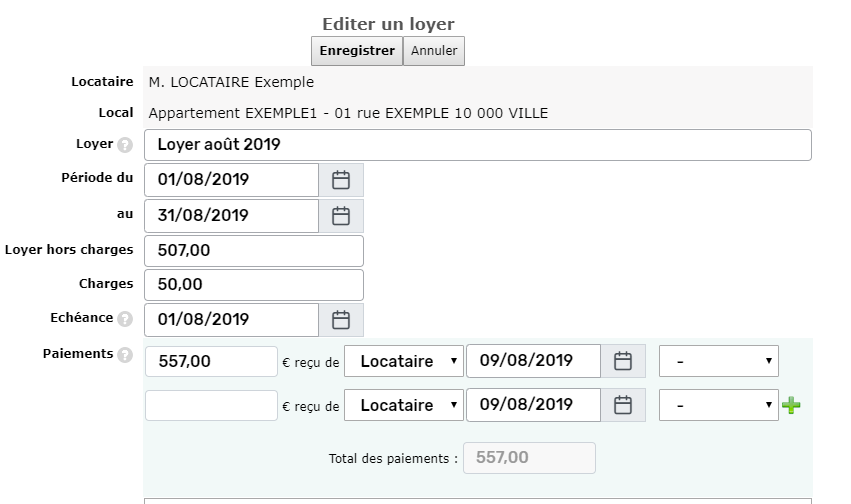Select the Loyer hors charges field
The image size is (851, 504).
tap(254, 250)
